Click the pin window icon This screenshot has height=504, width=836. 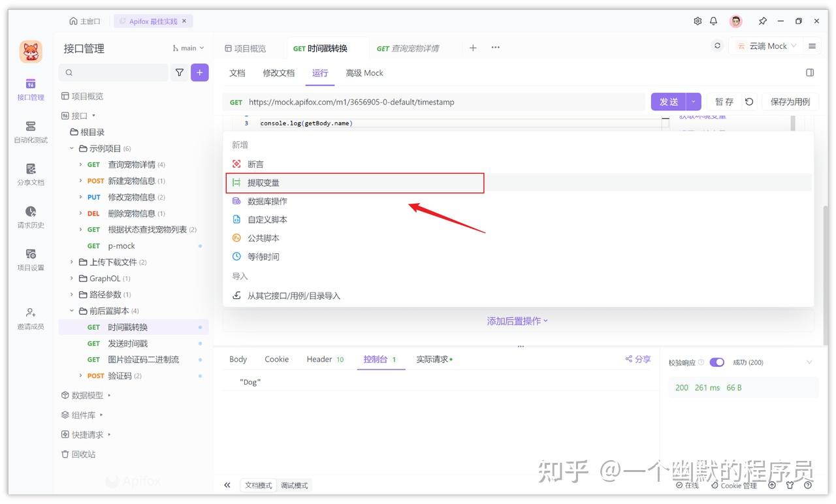click(762, 22)
